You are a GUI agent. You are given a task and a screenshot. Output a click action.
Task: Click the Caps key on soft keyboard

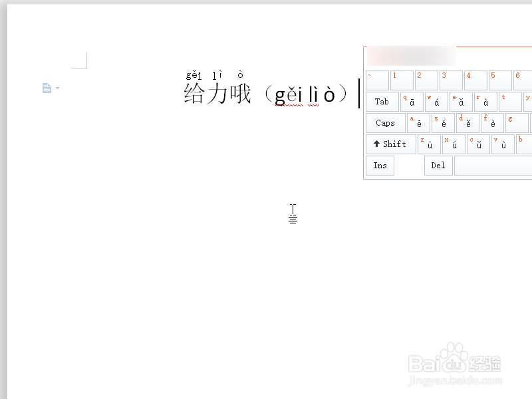386,123
